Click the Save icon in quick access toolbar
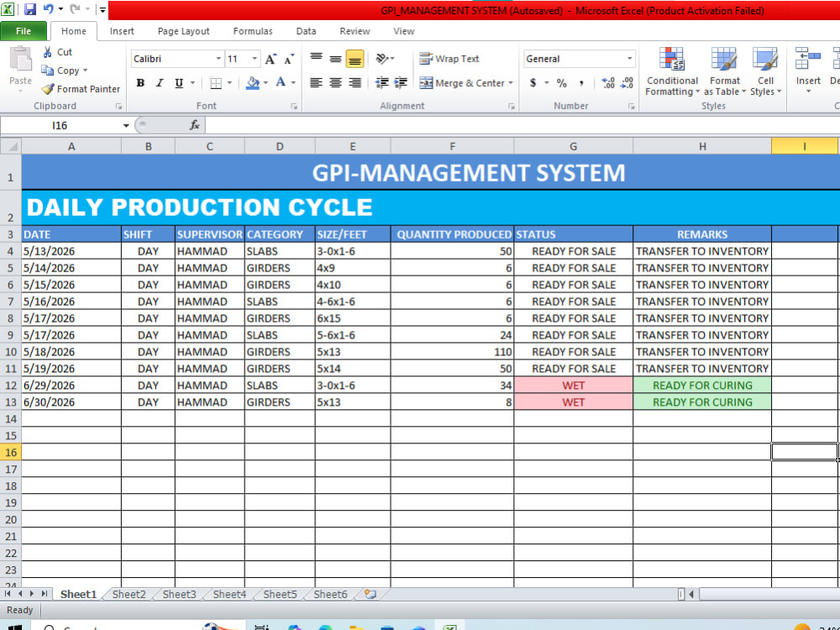840x630 pixels. pyautogui.click(x=29, y=9)
